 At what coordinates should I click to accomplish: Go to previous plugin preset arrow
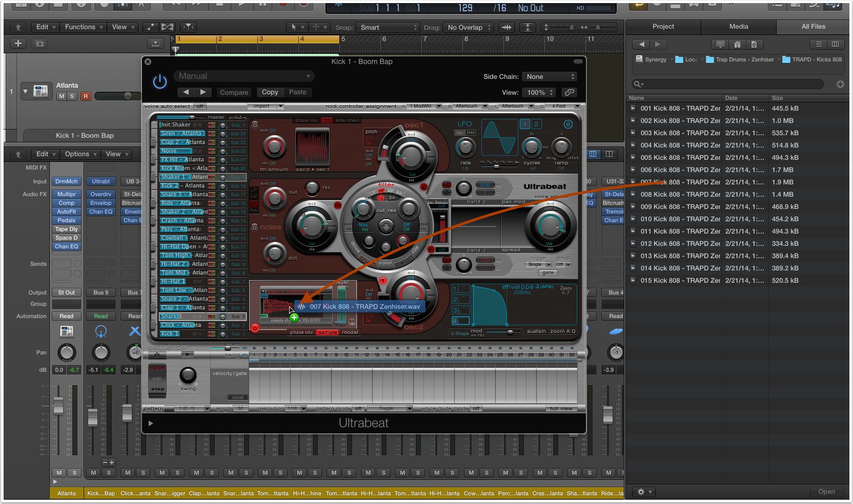click(x=186, y=92)
